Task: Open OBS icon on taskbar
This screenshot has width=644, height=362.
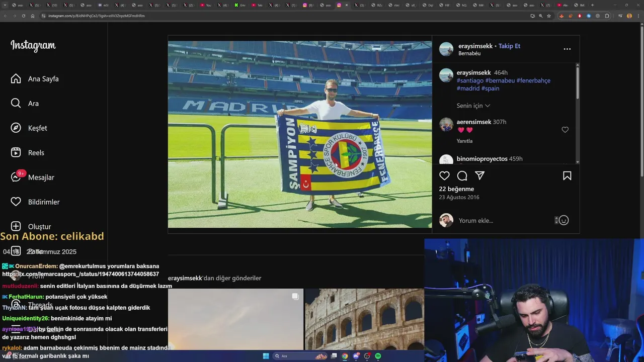Action: 367,356
